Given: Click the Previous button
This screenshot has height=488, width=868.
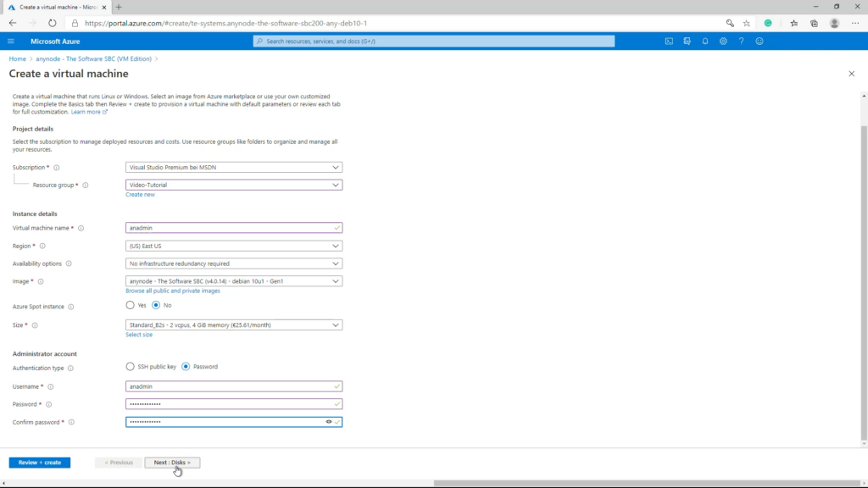Looking at the screenshot, I should point(119,463).
